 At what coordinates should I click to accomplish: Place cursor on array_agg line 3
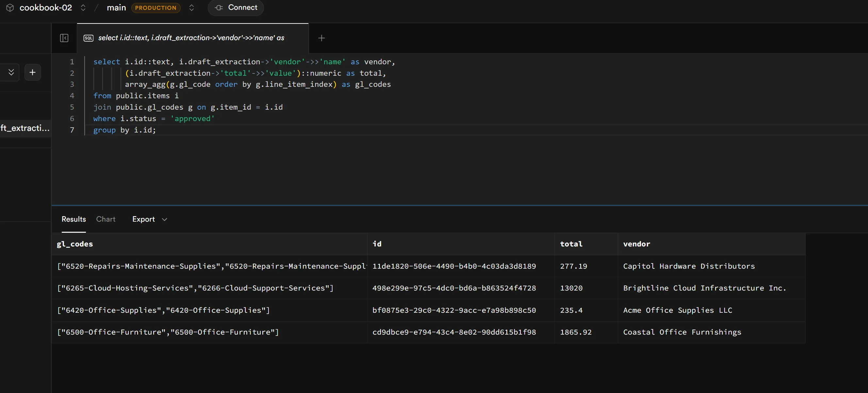(258, 84)
